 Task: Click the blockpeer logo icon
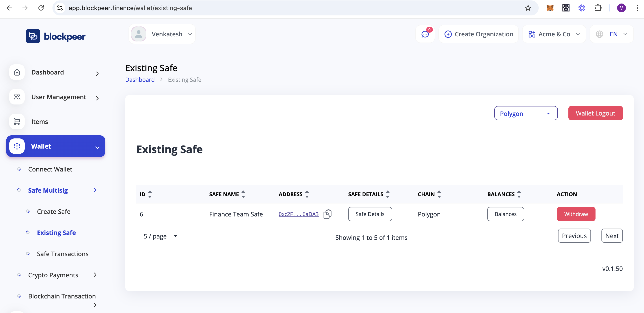(33, 36)
